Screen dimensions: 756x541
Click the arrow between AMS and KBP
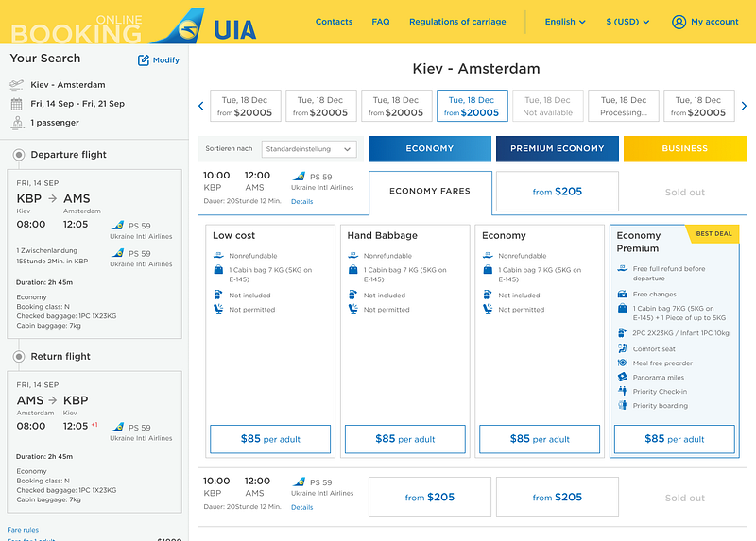click(53, 400)
